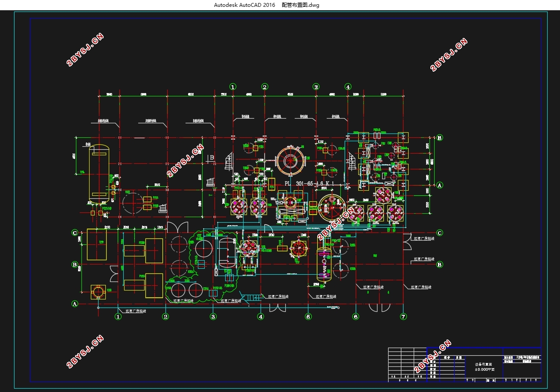Image resolution: width=560 pixels, height=392 pixels.
Task: Click the P121/AB pump label
Action: click(106, 208)
